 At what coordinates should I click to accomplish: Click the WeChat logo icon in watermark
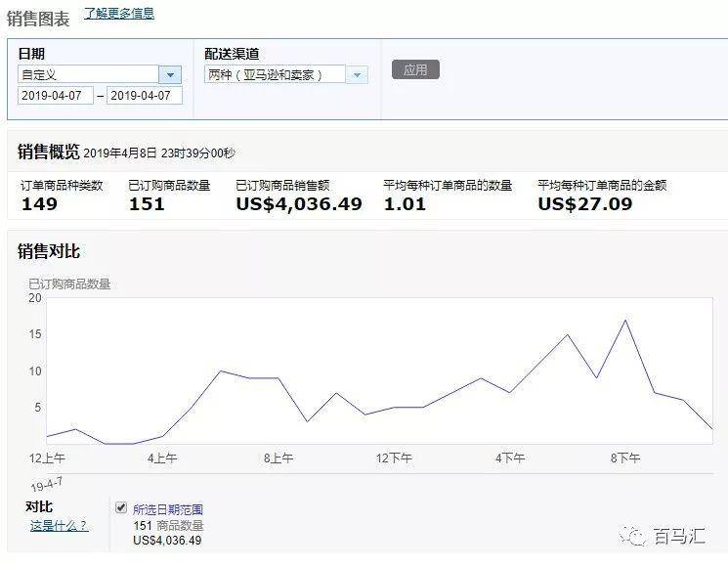click(635, 536)
